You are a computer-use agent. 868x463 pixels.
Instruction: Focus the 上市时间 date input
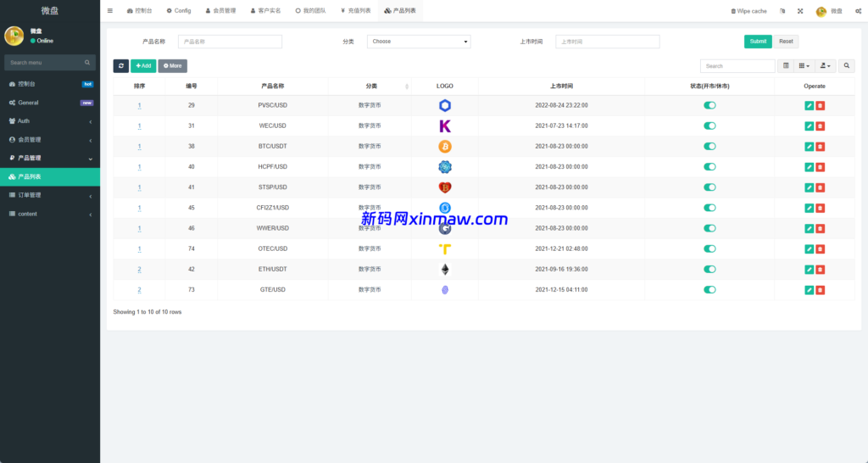pyautogui.click(x=607, y=42)
